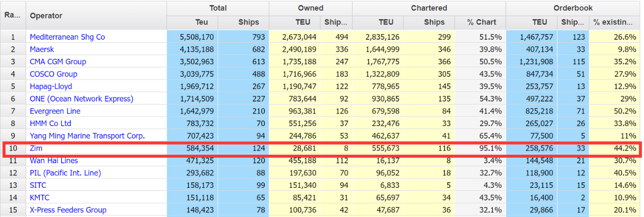Sort by the Operator column header
This screenshot has height=217, width=644.
point(96,16)
